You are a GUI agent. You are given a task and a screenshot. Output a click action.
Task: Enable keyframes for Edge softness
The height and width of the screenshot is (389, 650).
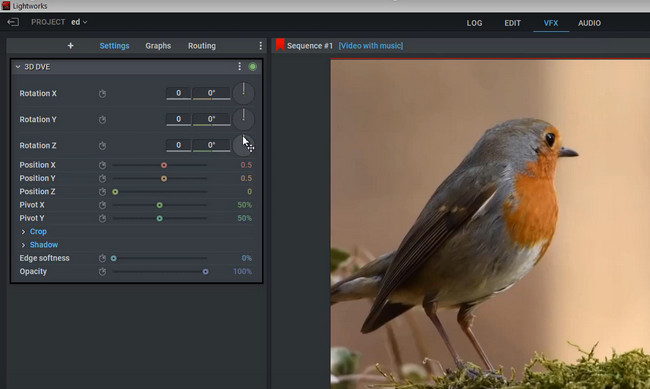tap(102, 258)
